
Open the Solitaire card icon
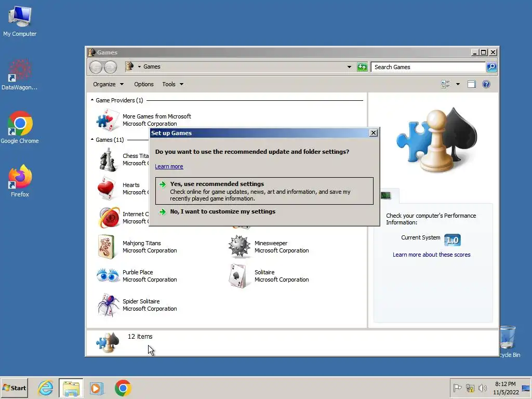pos(238,276)
